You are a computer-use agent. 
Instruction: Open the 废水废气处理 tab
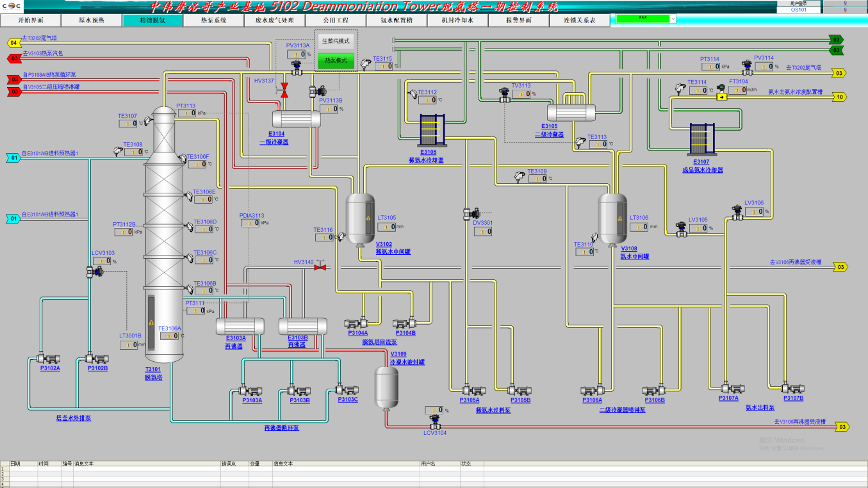click(275, 20)
